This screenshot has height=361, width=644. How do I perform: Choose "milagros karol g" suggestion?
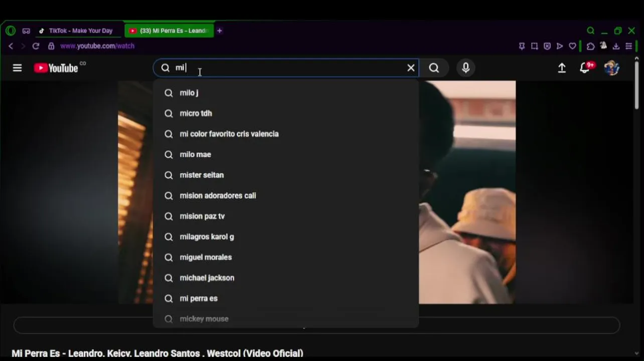tap(286, 237)
